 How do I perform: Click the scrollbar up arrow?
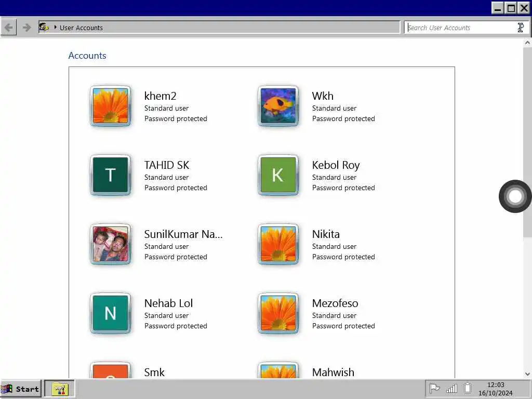coord(527,43)
